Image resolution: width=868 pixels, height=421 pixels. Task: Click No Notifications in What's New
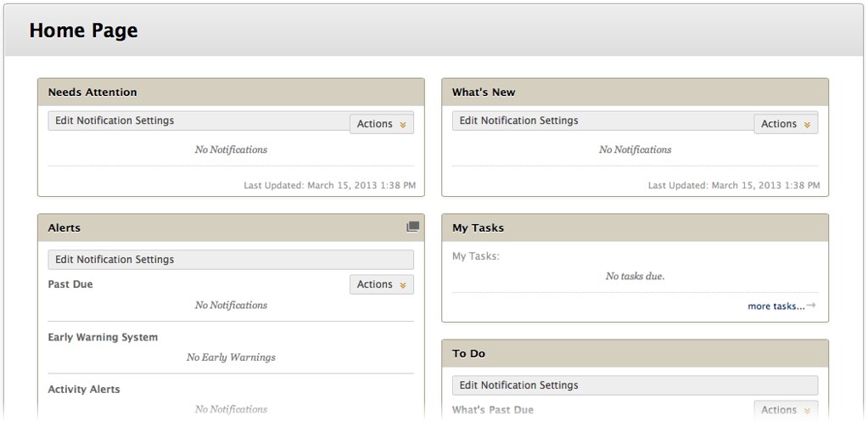635,149
